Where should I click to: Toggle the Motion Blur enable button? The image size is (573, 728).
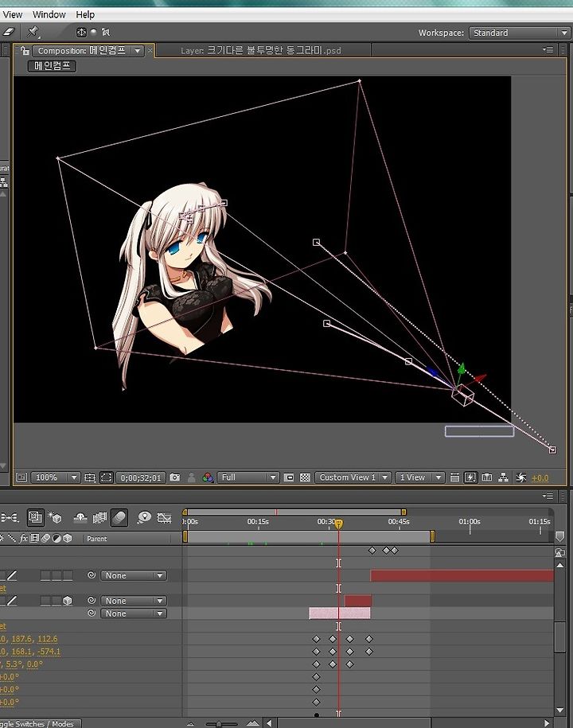pyautogui.click(x=119, y=517)
